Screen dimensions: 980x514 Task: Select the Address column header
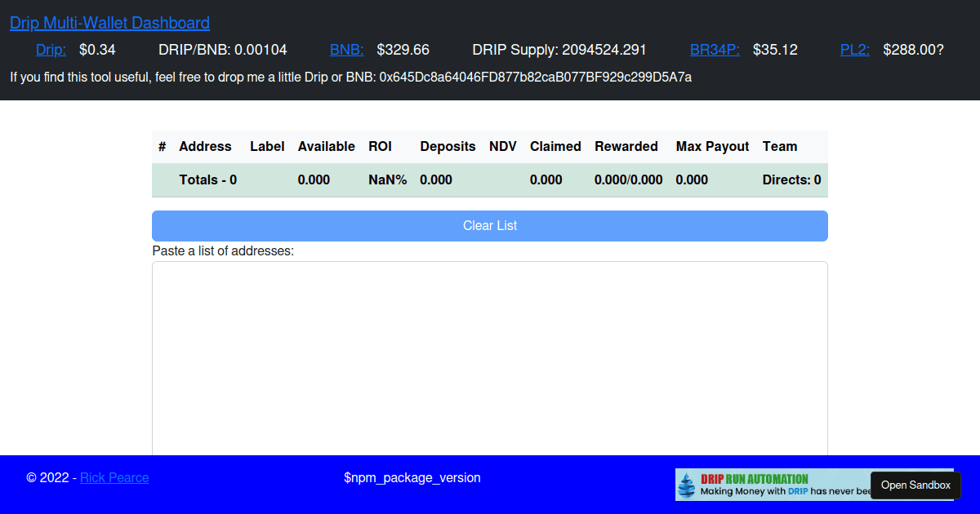tap(205, 146)
